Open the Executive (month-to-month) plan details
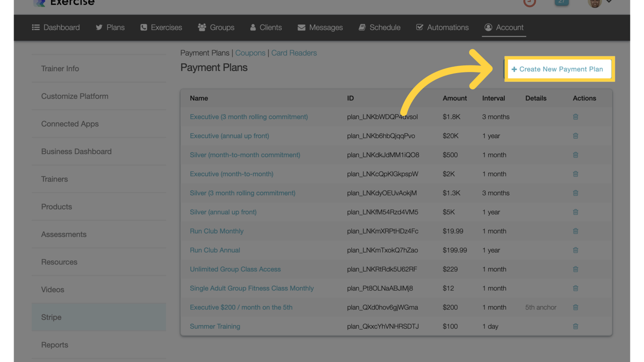 231,173
